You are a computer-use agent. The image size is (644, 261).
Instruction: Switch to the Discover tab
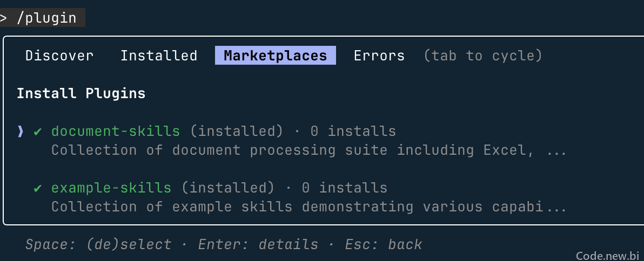click(x=59, y=56)
